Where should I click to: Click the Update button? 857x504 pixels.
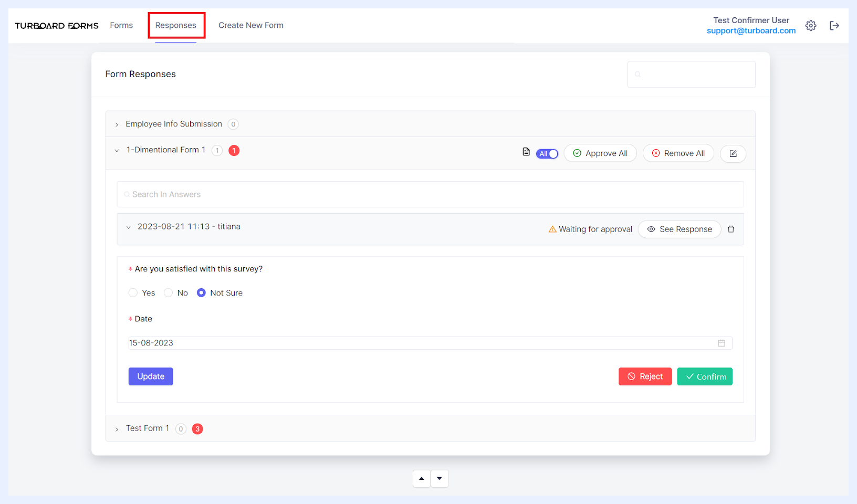151,376
